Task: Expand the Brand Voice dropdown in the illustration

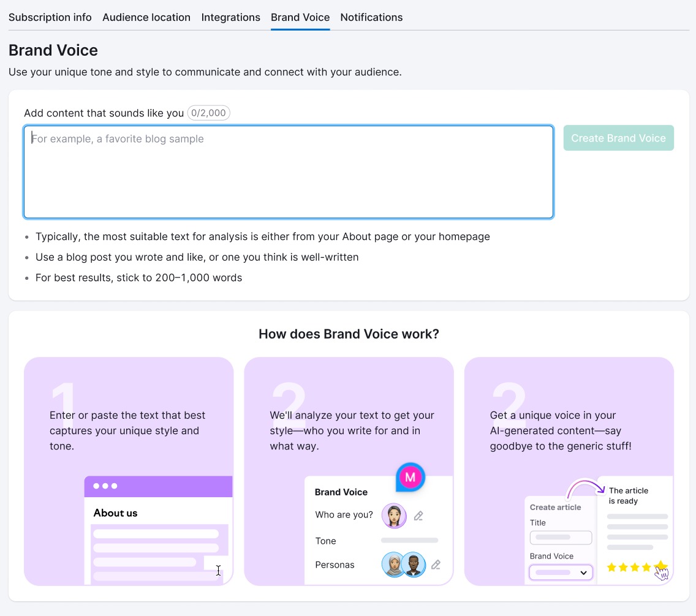Action: point(561,573)
